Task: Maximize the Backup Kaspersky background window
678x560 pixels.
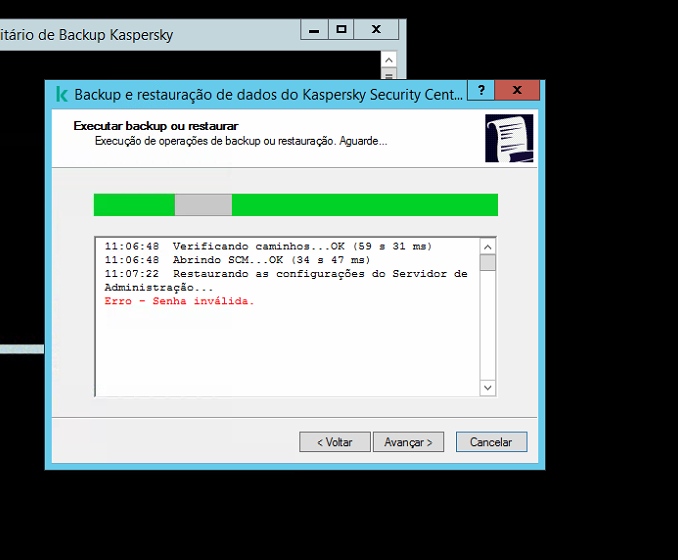Action: click(341, 30)
